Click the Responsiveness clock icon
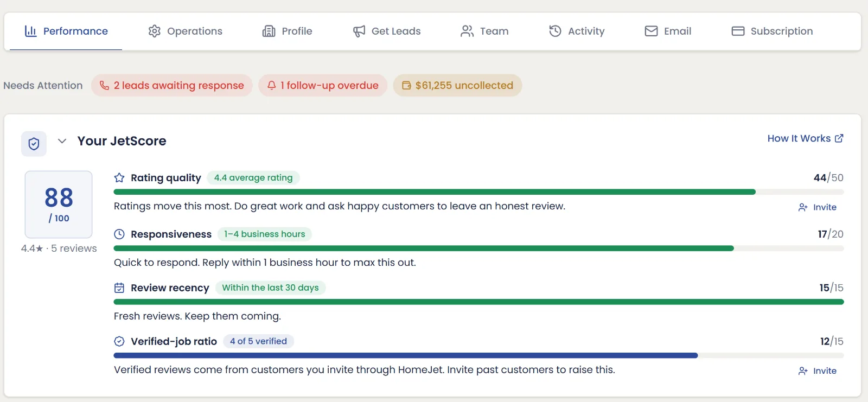Viewport: 868px width, 402px height. pyautogui.click(x=119, y=234)
